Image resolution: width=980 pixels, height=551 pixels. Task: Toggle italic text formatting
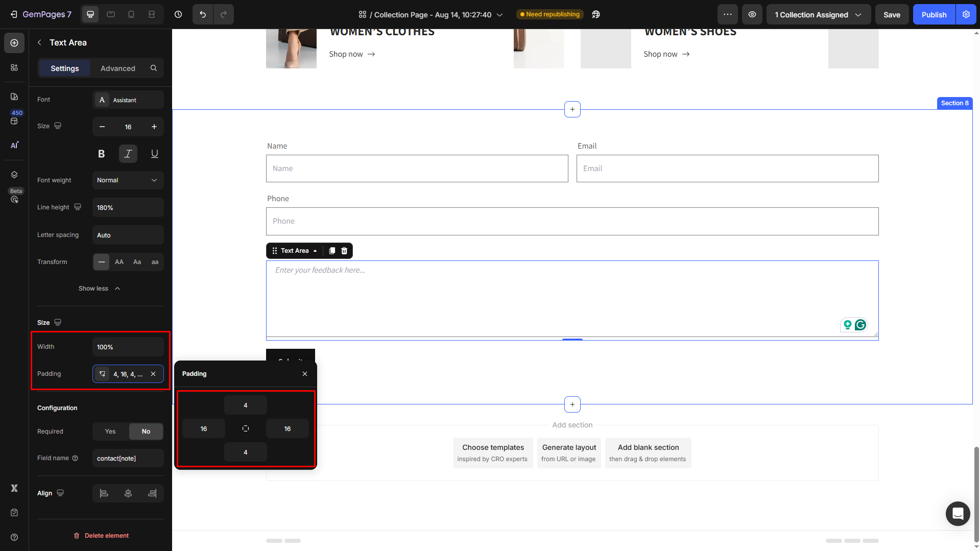[128, 154]
